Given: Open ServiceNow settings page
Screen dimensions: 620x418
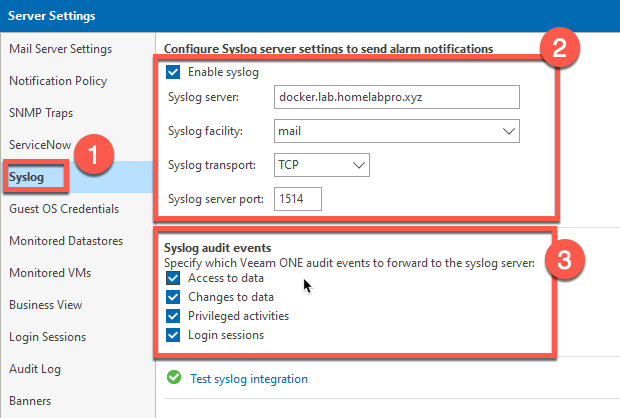Looking at the screenshot, I should point(40,145).
